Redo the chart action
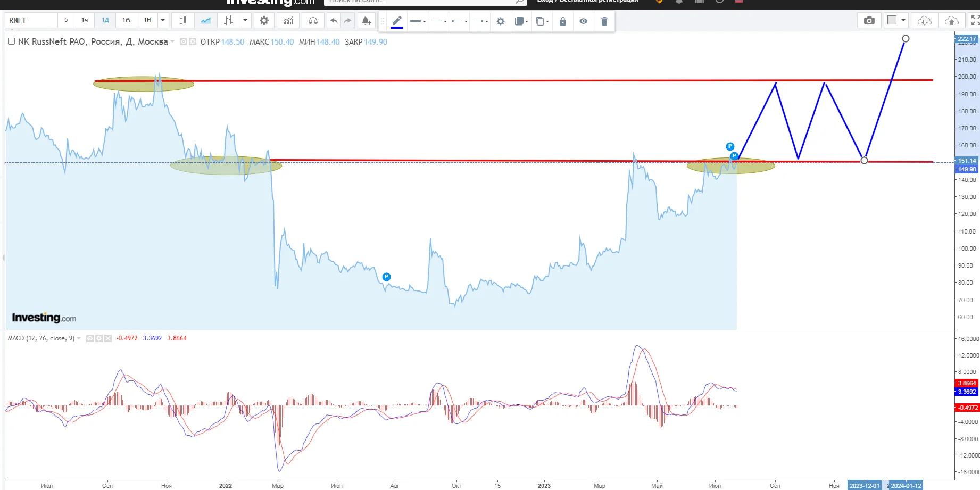This screenshot has width=980, height=490. pos(347,20)
